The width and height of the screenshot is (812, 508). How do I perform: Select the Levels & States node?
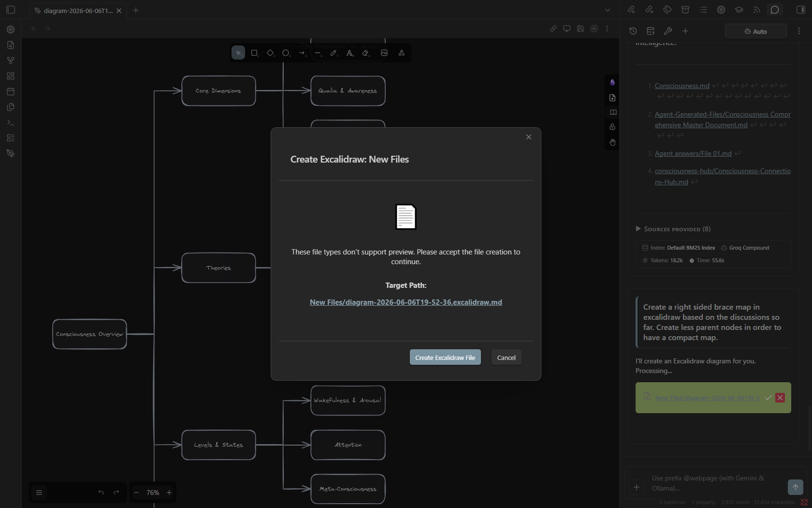(218, 445)
